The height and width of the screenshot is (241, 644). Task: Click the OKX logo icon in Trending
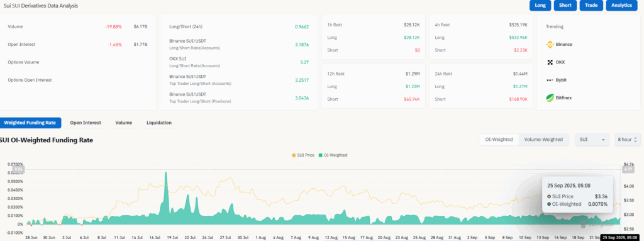tap(550, 62)
